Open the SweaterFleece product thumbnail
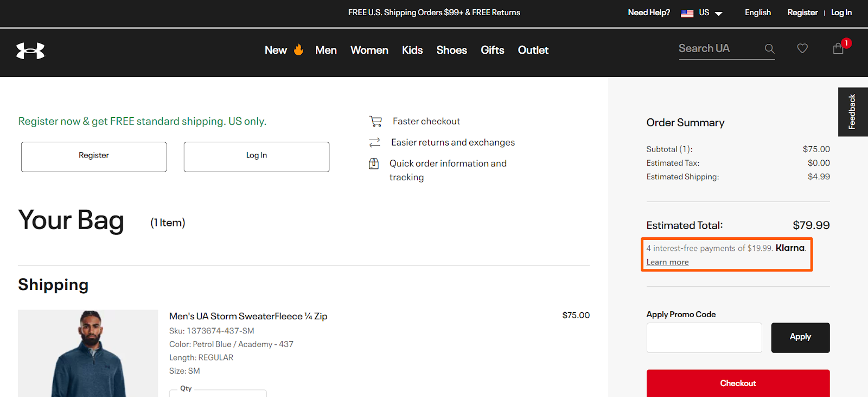 tap(88, 353)
